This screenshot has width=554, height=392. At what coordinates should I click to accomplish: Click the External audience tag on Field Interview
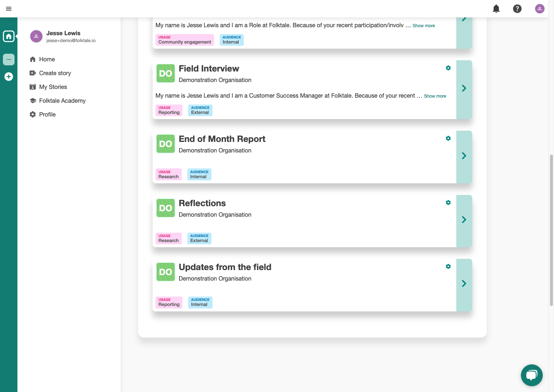pos(200,110)
